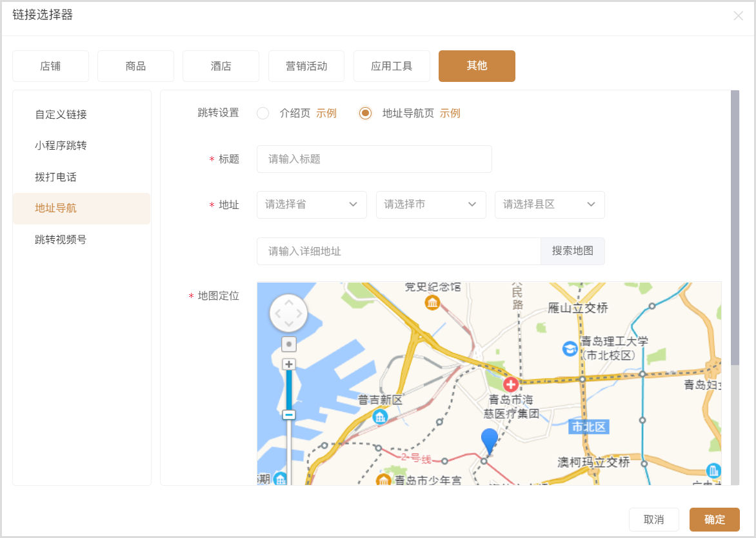
Task: Open the 请选择市 city dropdown
Action: pyautogui.click(x=431, y=204)
